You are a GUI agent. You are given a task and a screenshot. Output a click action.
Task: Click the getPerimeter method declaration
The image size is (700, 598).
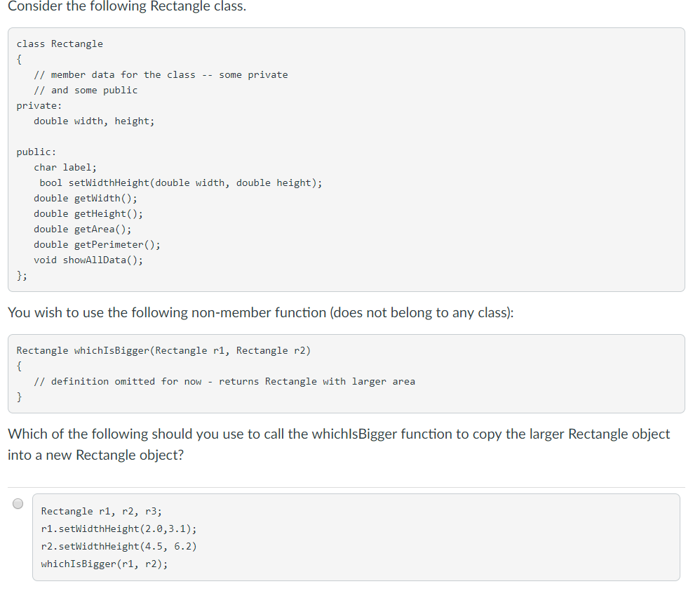pos(95,244)
